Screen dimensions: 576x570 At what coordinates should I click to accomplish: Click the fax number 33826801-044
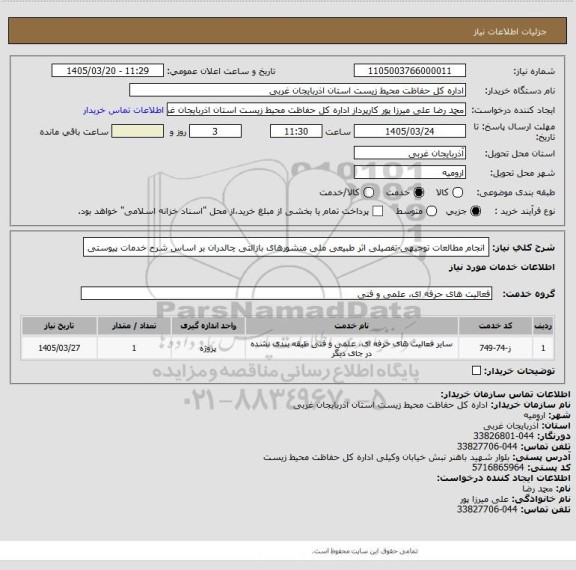[503, 436]
